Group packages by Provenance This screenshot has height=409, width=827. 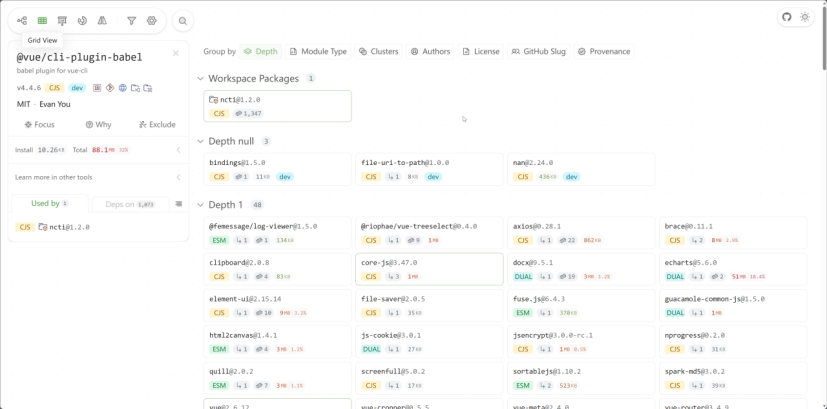604,51
